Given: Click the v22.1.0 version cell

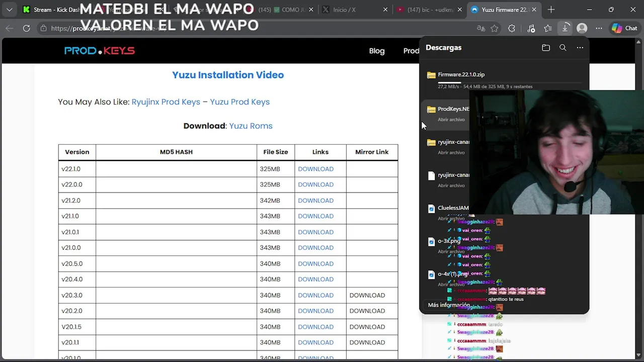Looking at the screenshot, I should click(77, 169).
